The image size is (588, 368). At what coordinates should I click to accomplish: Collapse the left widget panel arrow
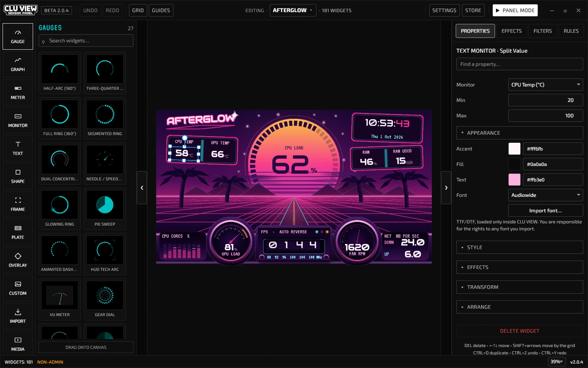(x=142, y=188)
